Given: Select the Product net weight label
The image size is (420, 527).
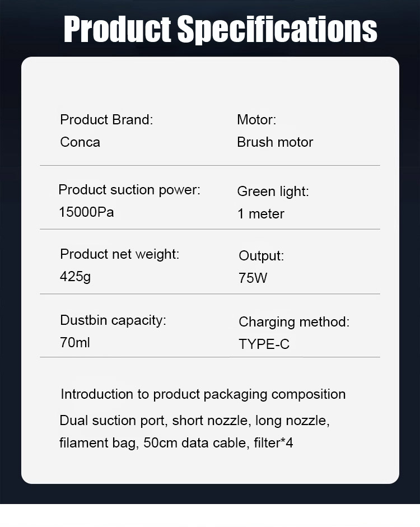Looking at the screenshot, I should coord(119,254).
